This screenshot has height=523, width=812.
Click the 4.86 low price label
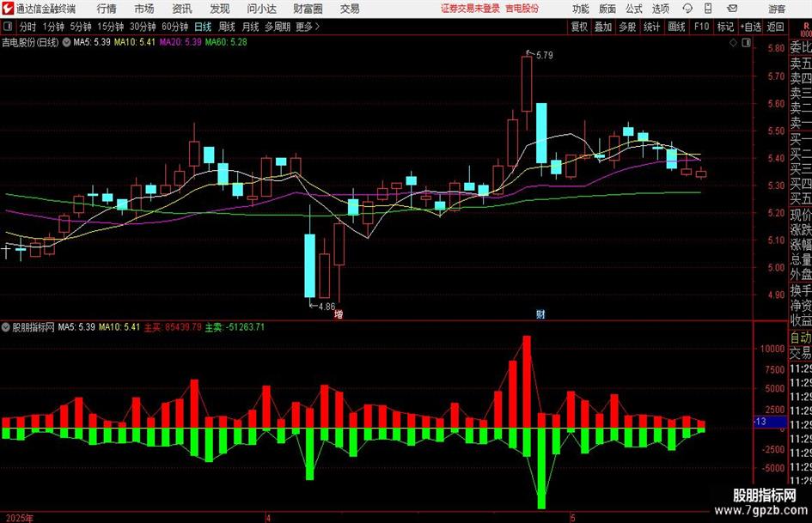[x=327, y=307]
